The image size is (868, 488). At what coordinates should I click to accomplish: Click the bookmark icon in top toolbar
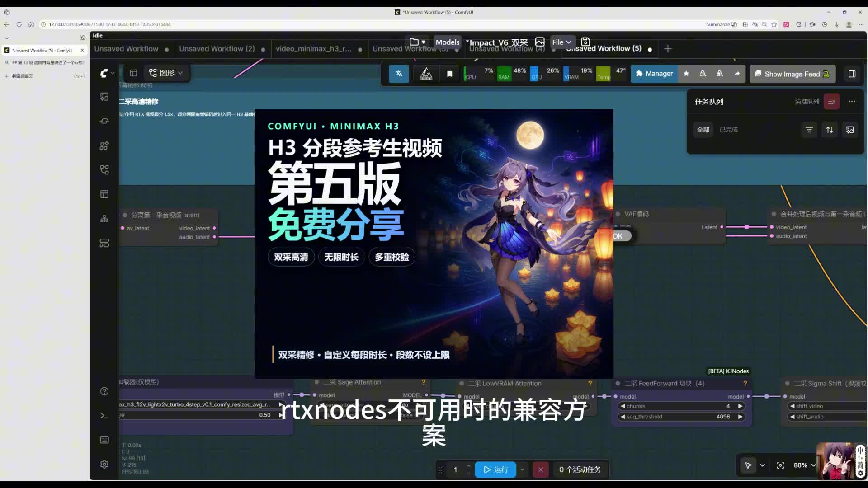pos(449,74)
